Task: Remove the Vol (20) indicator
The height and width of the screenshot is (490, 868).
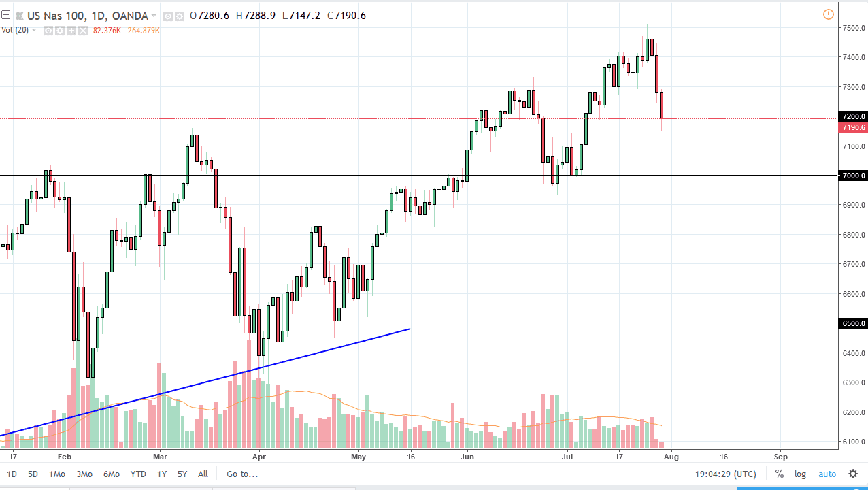Action: click(x=82, y=30)
